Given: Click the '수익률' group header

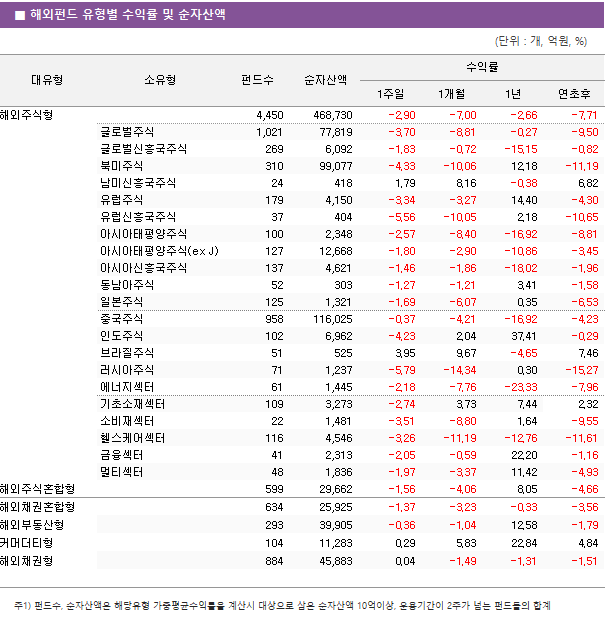Looking at the screenshot, I should pos(482,66).
